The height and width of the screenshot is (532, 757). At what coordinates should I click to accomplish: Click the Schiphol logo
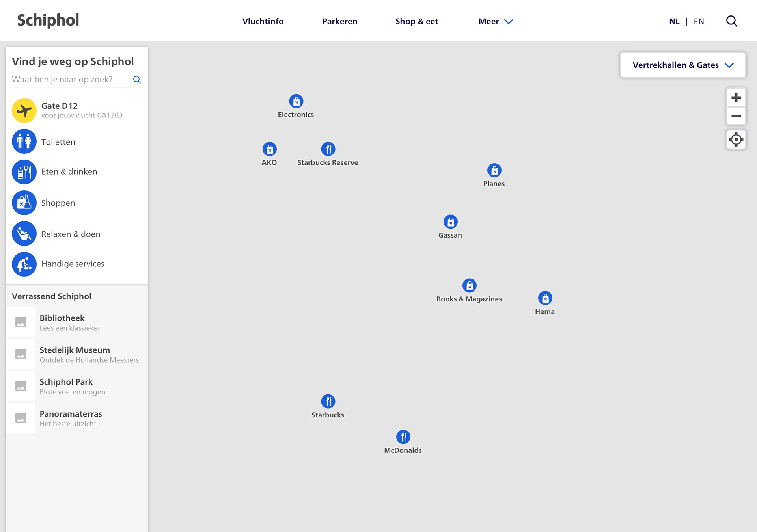[48, 20]
